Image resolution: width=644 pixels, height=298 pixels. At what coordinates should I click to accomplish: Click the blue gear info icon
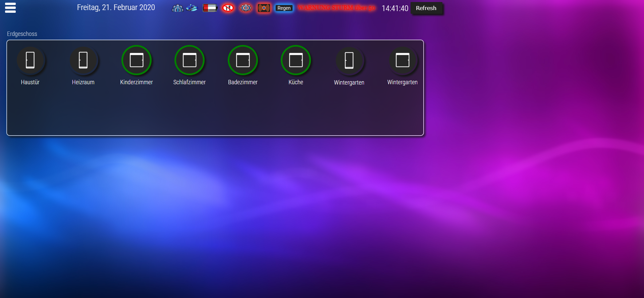click(177, 8)
